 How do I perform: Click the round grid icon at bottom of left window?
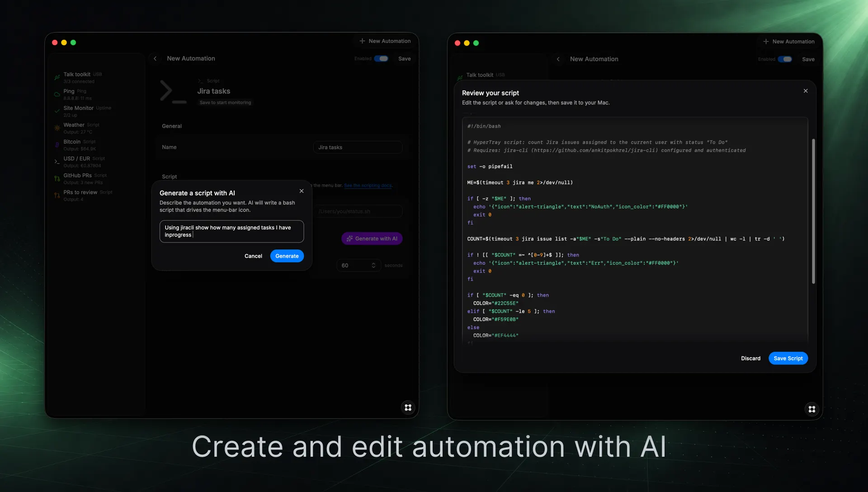(x=408, y=407)
